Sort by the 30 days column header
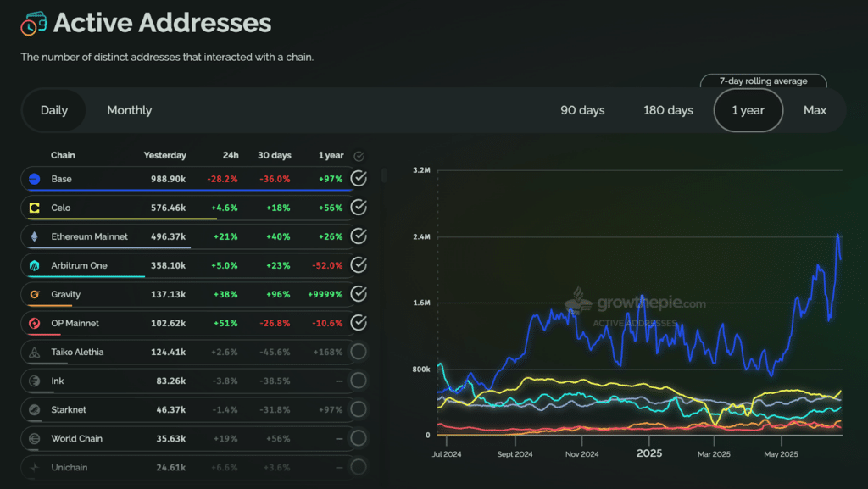 (x=275, y=155)
